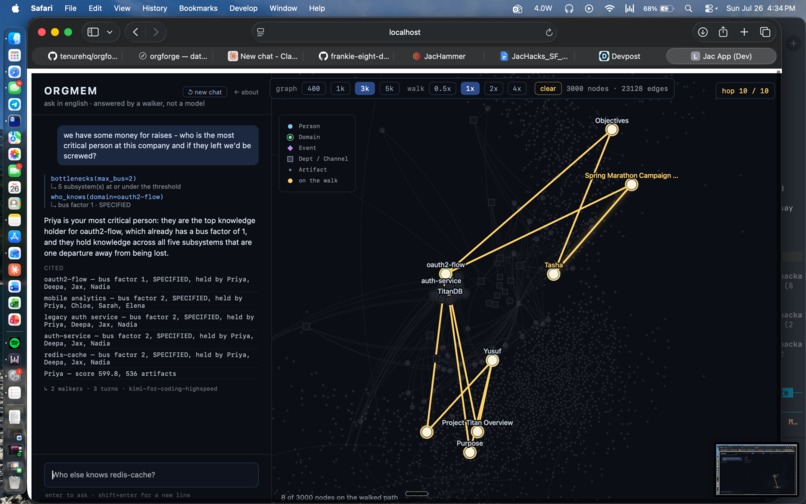Viewport: 806px width, 504px height.
Task: Open the Bookmarks menu
Action: pyautogui.click(x=198, y=8)
